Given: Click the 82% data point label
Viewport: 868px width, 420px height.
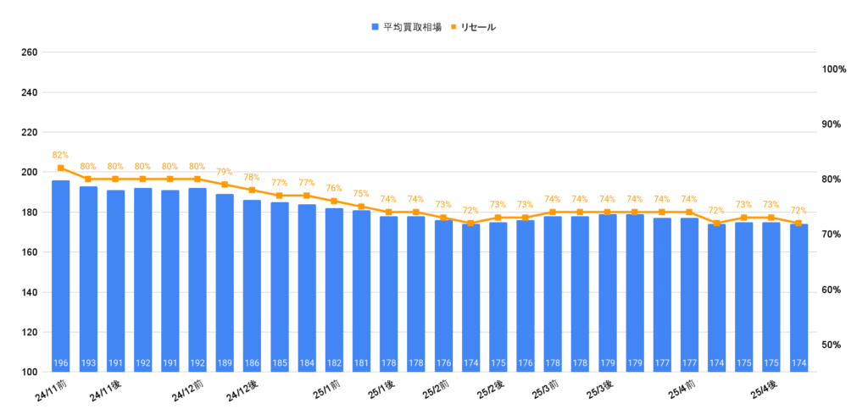Looking at the screenshot, I should point(60,155).
